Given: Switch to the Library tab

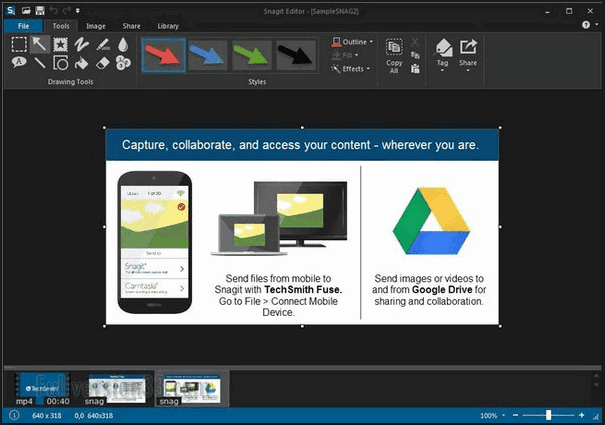Looking at the screenshot, I should [x=168, y=26].
